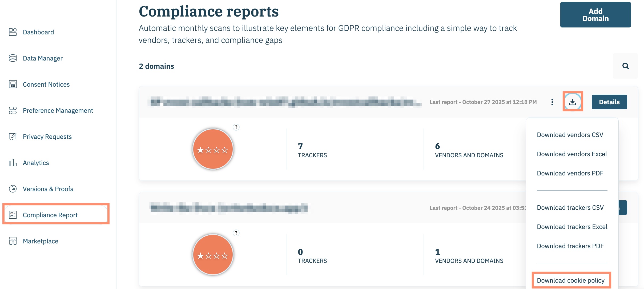The width and height of the screenshot is (644, 289).
Task: Click the Add Domain button
Action: point(595,15)
